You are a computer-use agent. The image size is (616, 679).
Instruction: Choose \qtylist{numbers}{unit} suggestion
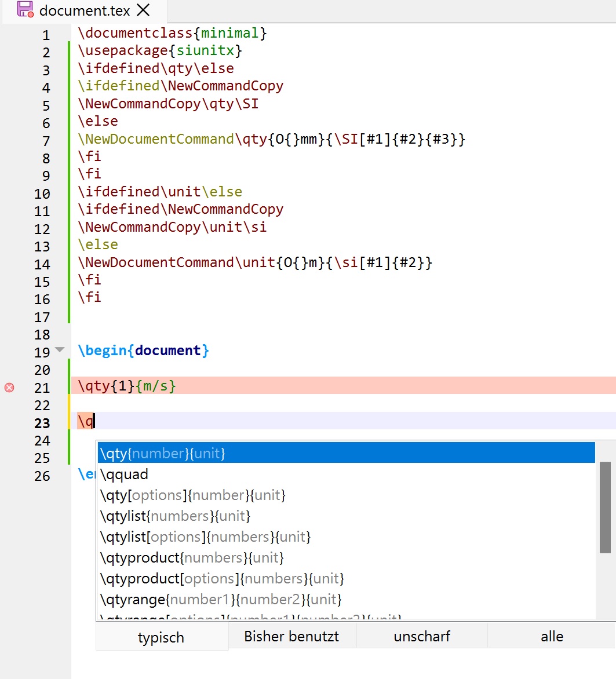(175, 516)
